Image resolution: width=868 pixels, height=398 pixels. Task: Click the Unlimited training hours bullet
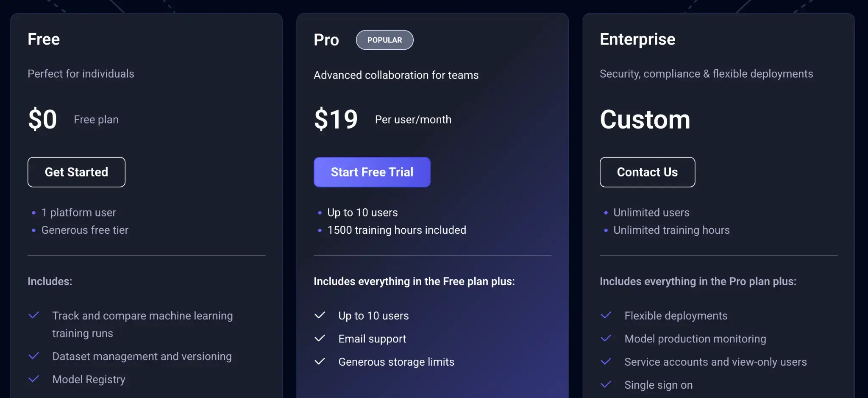click(x=671, y=230)
